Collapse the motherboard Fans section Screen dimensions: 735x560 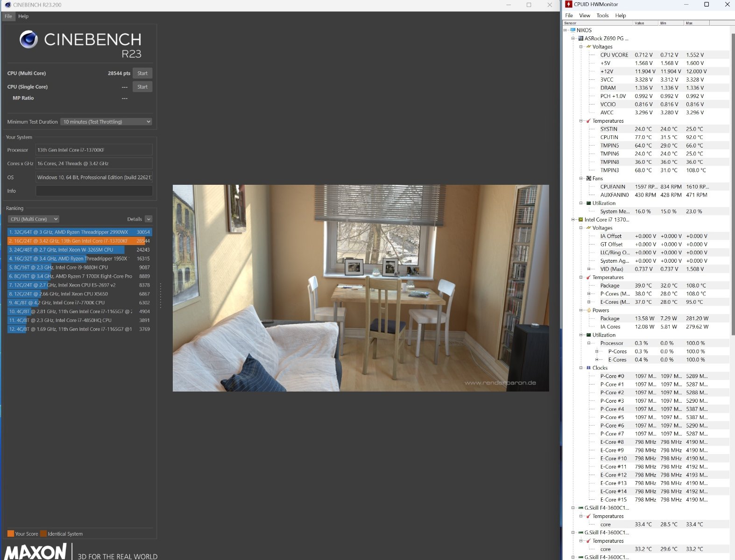coord(581,178)
